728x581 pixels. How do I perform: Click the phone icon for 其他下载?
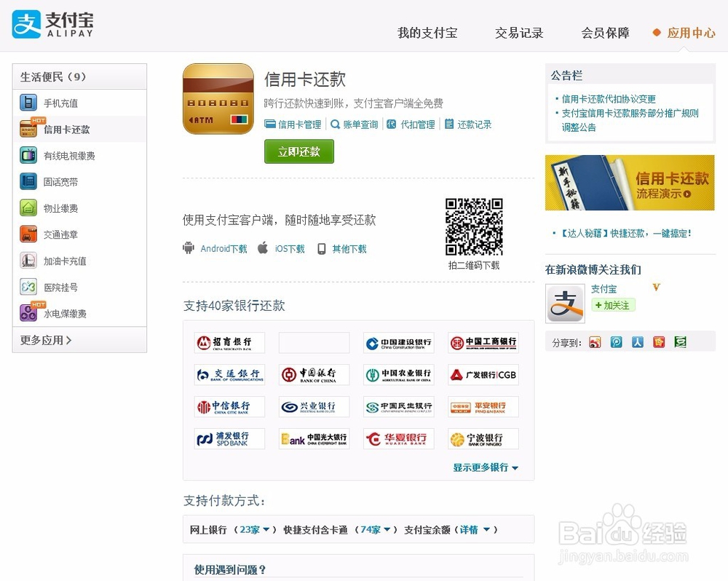pyautogui.click(x=321, y=249)
